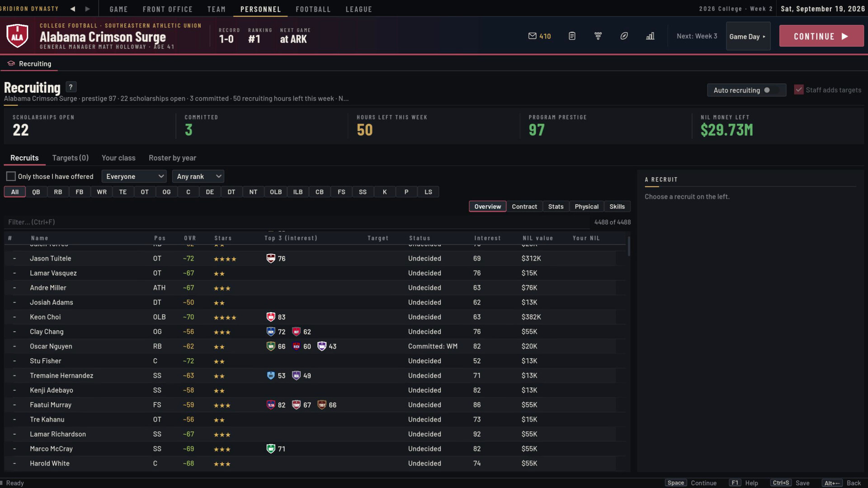
Task: Click the 71 interest logo for Marco McCray
Action: [x=271, y=449]
